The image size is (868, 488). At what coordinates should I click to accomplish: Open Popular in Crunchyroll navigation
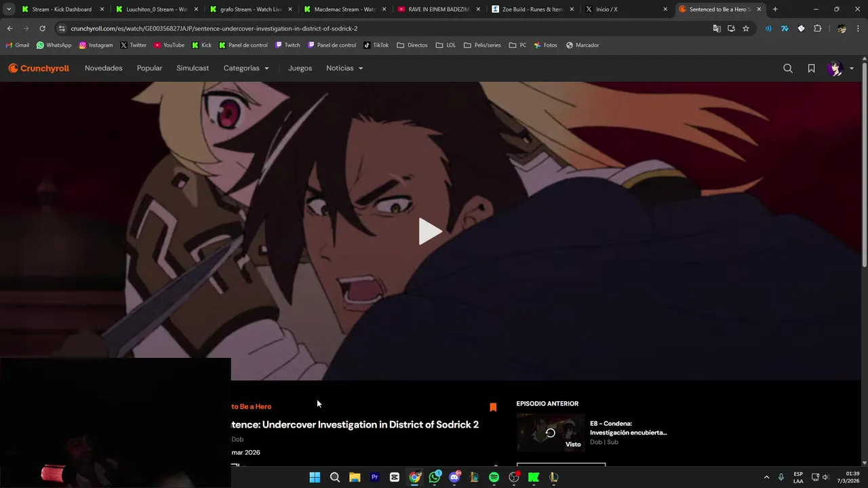[x=149, y=68]
